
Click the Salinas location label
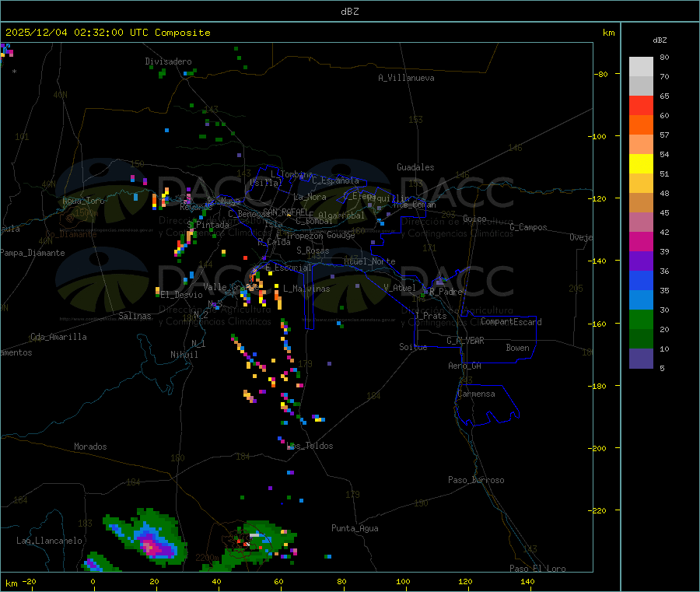[135, 316]
